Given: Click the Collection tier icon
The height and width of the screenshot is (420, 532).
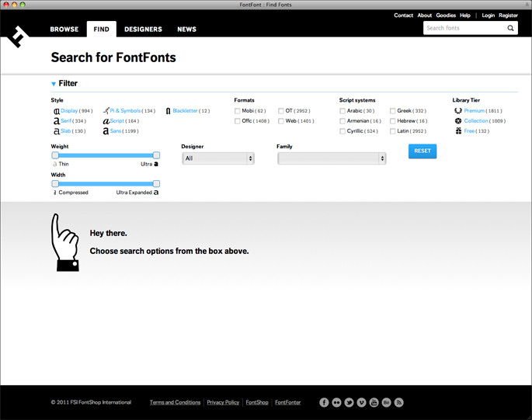Looking at the screenshot, I should point(458,121).
